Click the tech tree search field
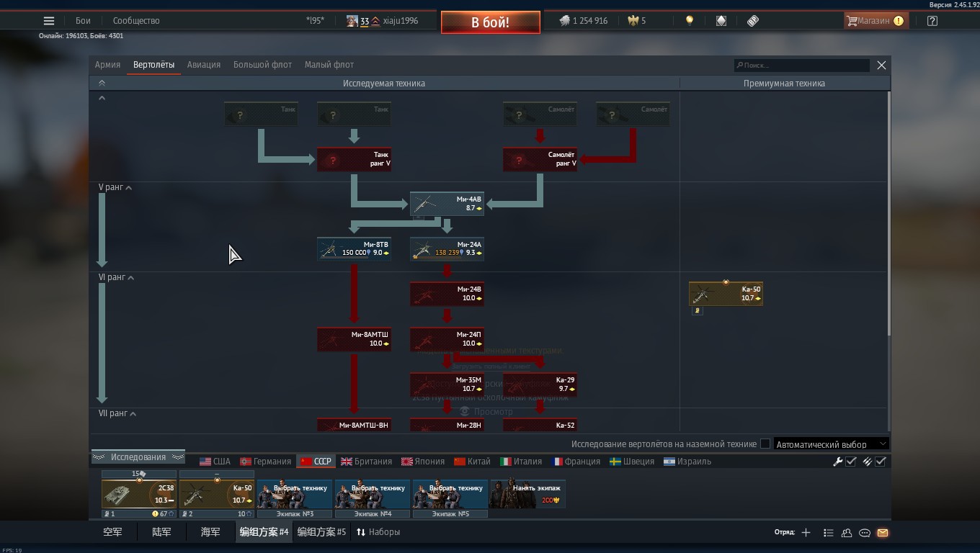The width and height of the screenshot is (980, 553). click(802, 66)
